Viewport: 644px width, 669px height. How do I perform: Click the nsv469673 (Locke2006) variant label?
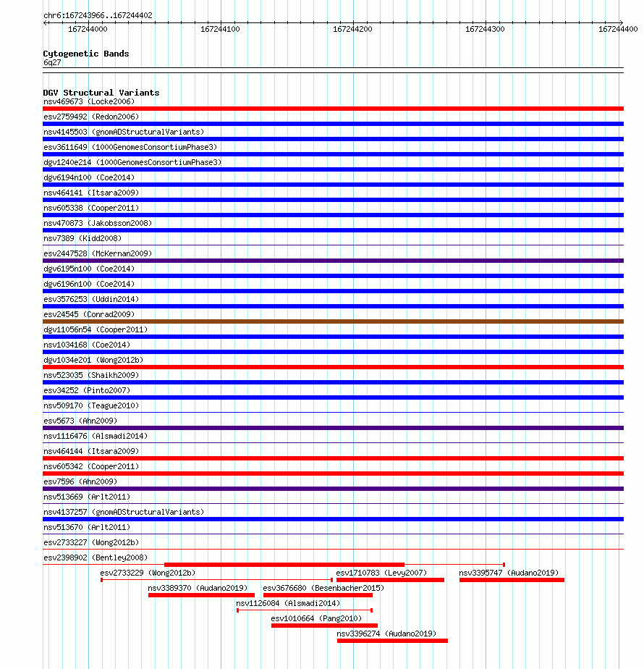point(89,101)
